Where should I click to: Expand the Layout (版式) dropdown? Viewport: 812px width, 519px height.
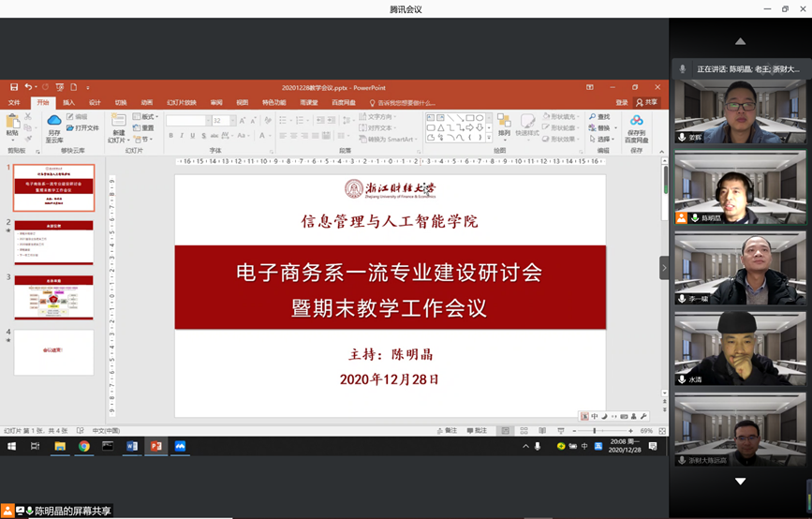point(145,117)
